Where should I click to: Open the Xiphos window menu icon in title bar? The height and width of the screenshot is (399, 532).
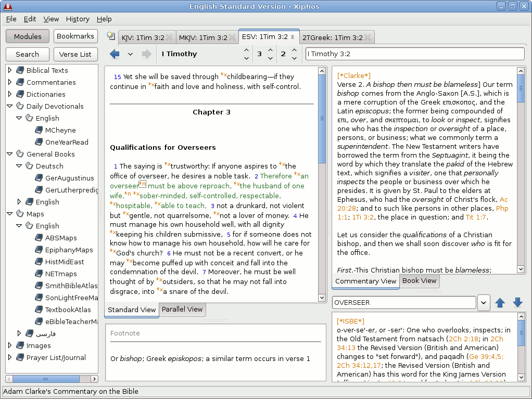point(7,6)
